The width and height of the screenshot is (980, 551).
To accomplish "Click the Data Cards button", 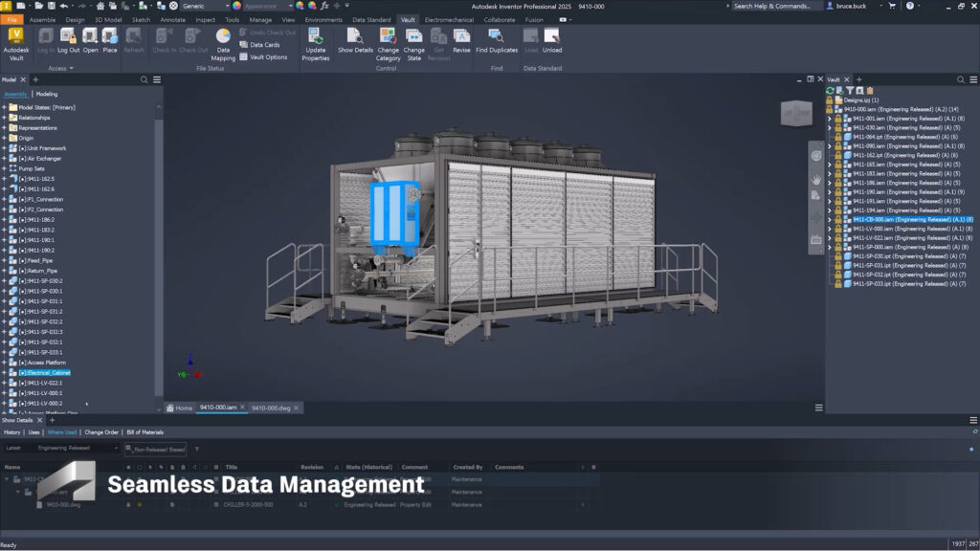I will tap(264, 45).
